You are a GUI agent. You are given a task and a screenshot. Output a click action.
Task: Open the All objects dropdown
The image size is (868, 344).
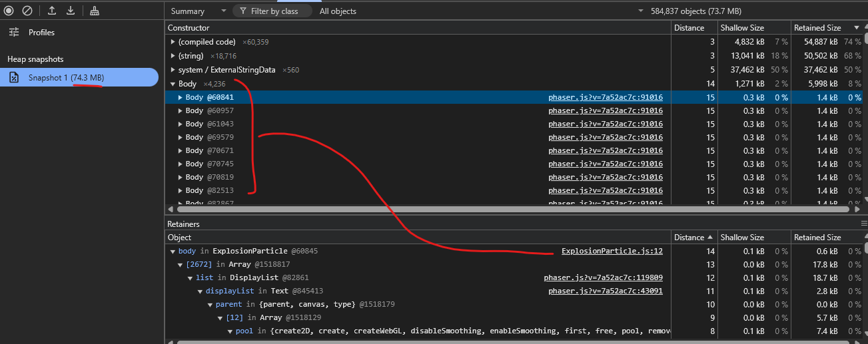pos(338,11)
